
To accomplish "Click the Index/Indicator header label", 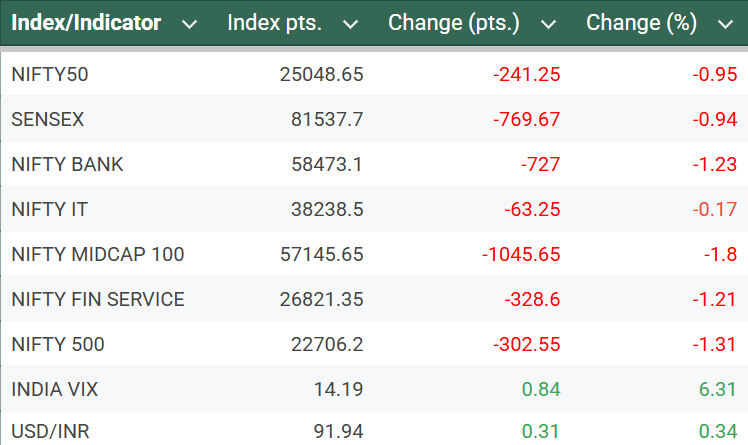I will click(86, 23).
